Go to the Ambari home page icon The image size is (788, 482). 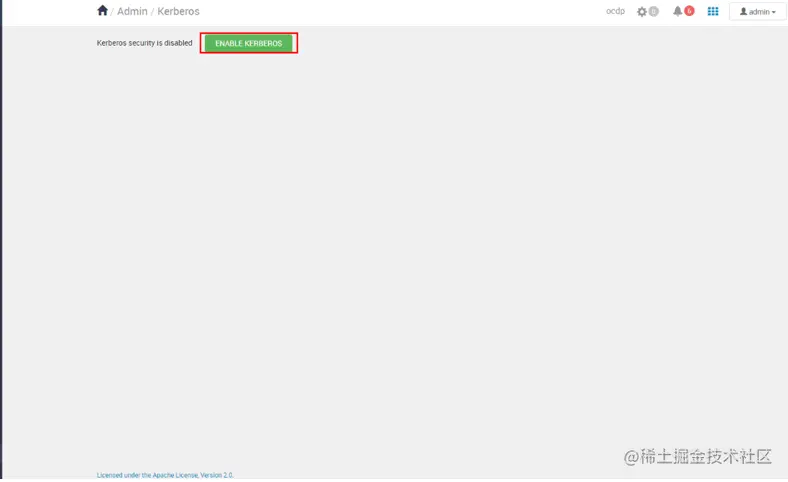point(103,11)
